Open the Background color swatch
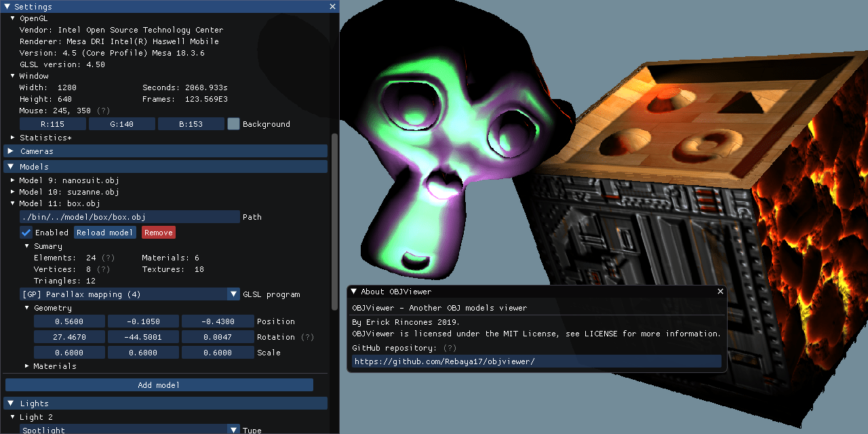This screenshot has height=434, width=868. coord(234,124)
